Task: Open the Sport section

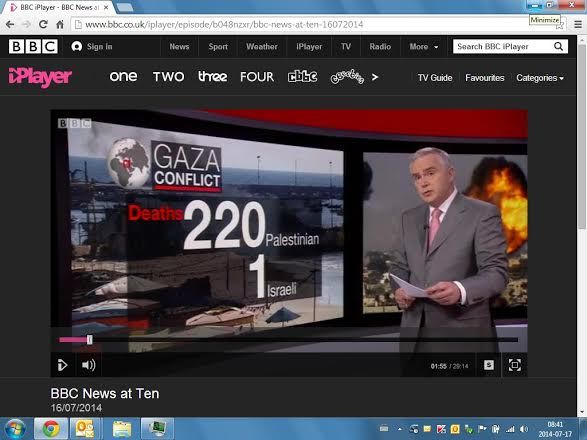Action: pyautogui.click(x=218, y=47)
